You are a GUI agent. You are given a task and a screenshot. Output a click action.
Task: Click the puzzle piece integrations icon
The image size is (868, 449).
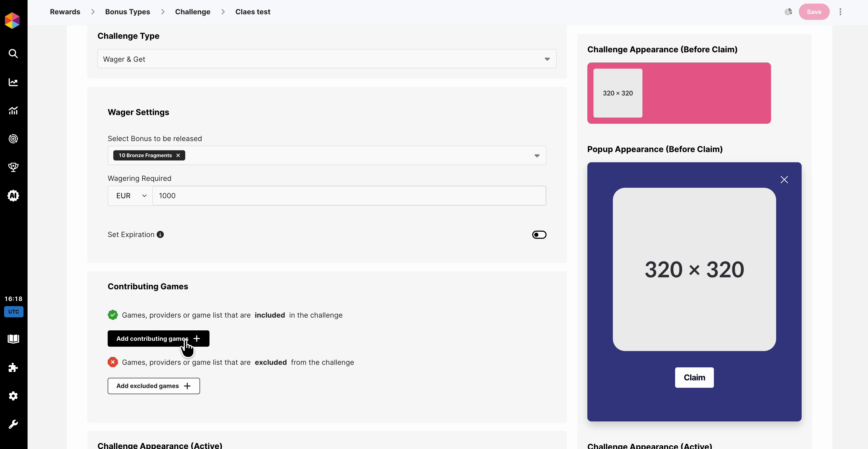pos(13,367)
